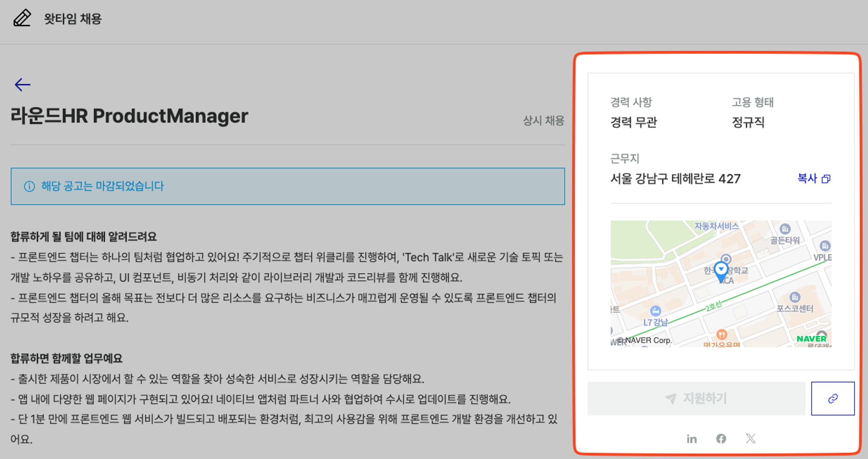
Task: Share the posting on LinkedIn
Action: [x=692, y=439]
